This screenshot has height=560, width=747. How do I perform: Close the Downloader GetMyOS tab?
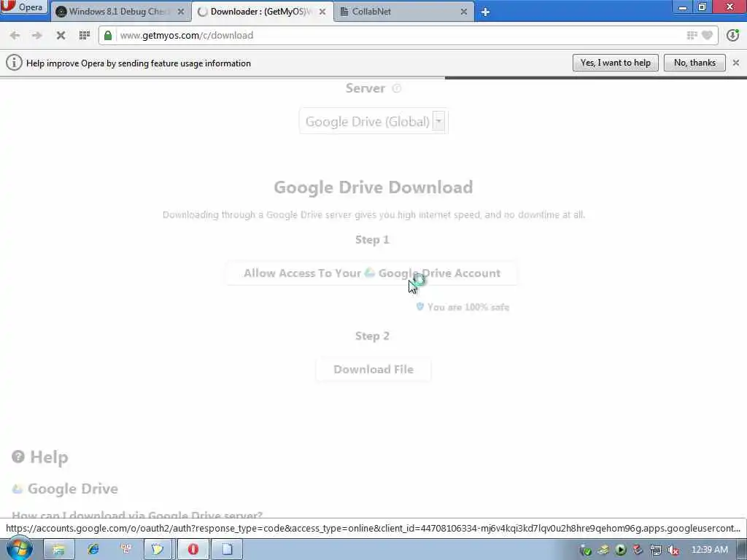tap(322, 12)
